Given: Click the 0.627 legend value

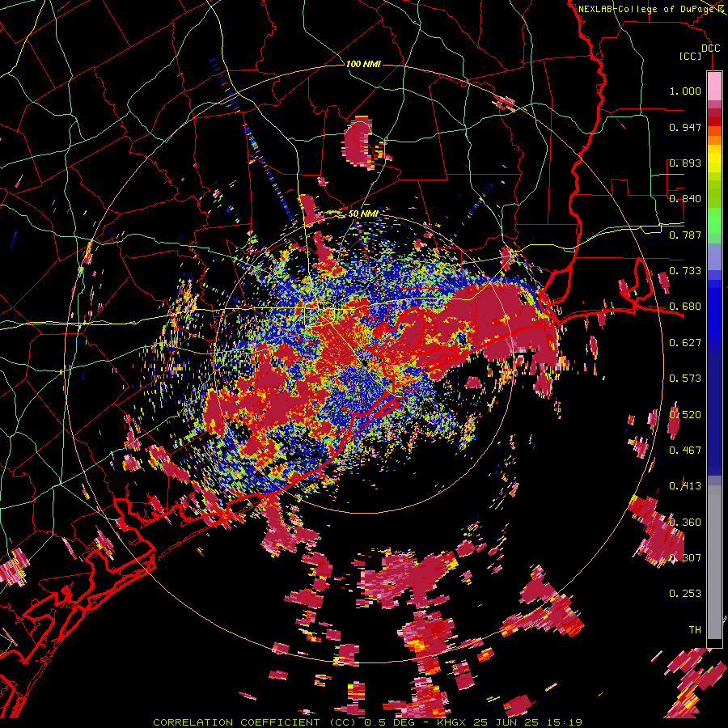Looking at the screenshot, I should coord(685,343).
